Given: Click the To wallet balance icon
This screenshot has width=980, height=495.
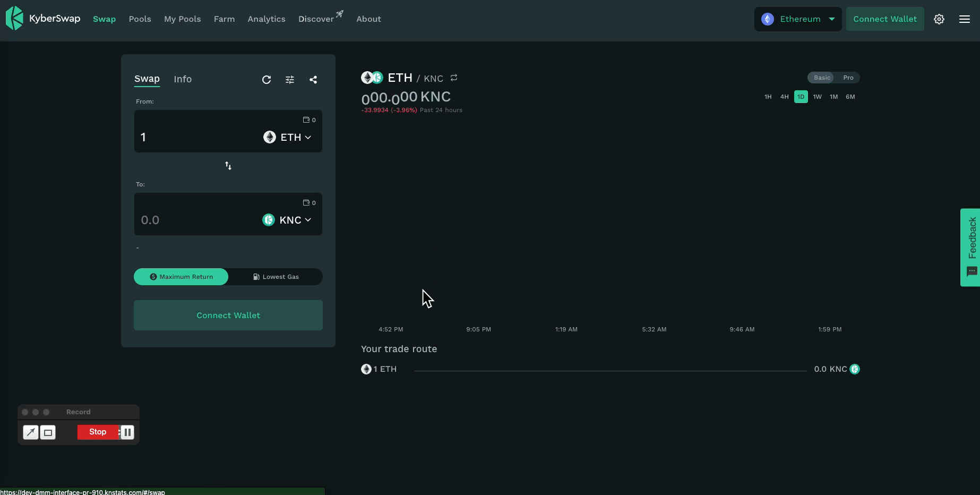Looking at the screenshot, I should point(306,202).
